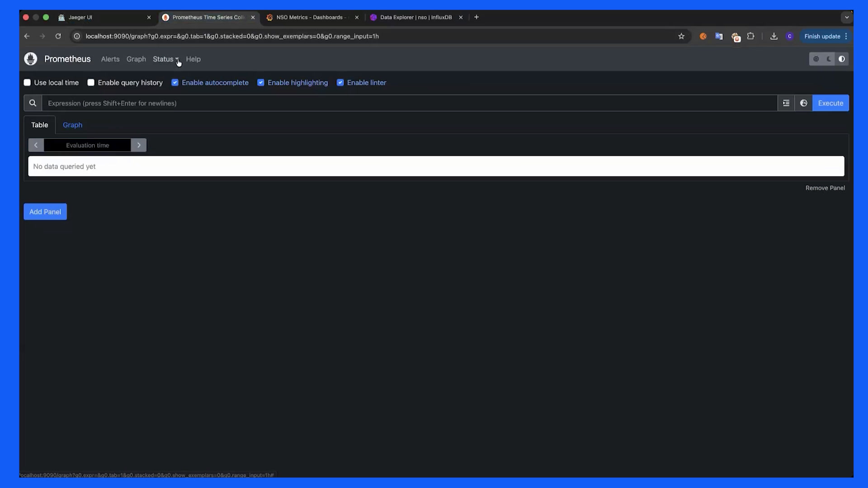The width and height of the screenshot is (868, 488).
Task: Focus the Expression input field
Action: 410,103
